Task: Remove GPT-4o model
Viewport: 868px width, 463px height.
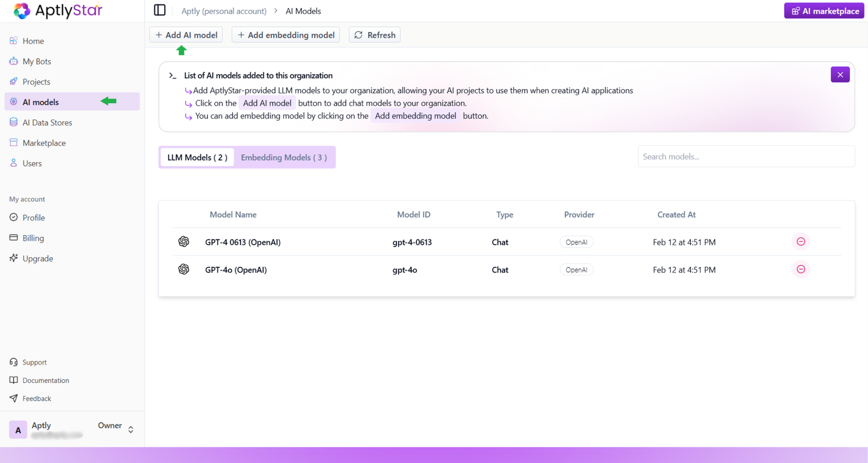Action: click(801, 269)
